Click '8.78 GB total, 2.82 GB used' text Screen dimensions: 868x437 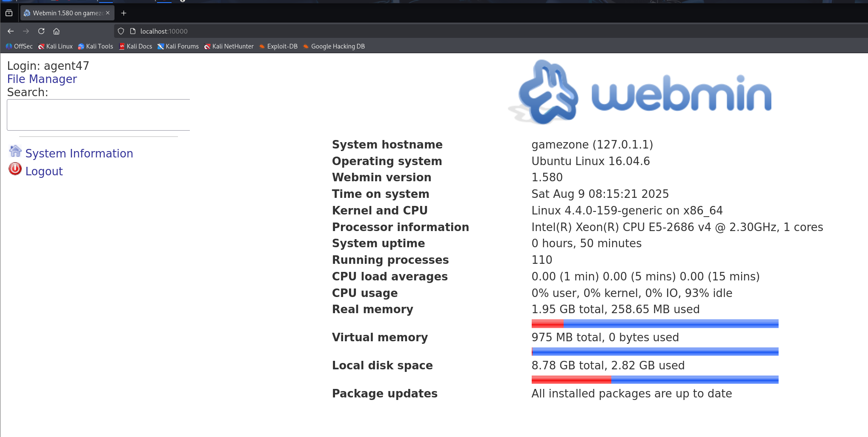point(608,366)
